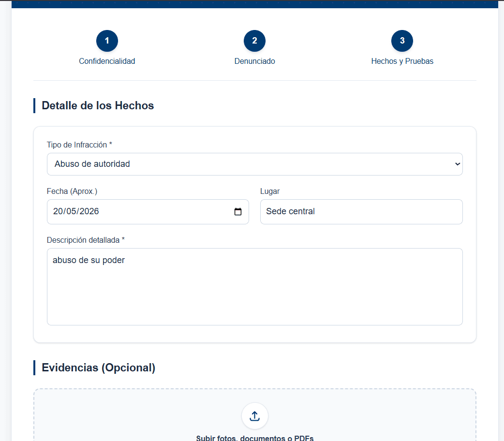Open the Abuso de autoridad select box
This screenshot has height=441, width=504.
(254, 164)
